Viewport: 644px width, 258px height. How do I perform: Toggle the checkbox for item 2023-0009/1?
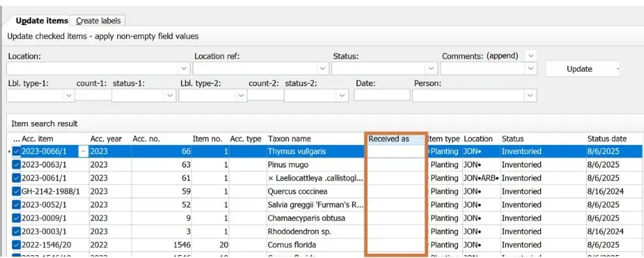[17, 218]
